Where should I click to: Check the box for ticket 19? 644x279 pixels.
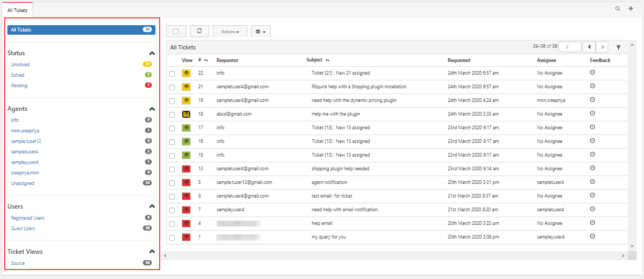pos(172,101)
